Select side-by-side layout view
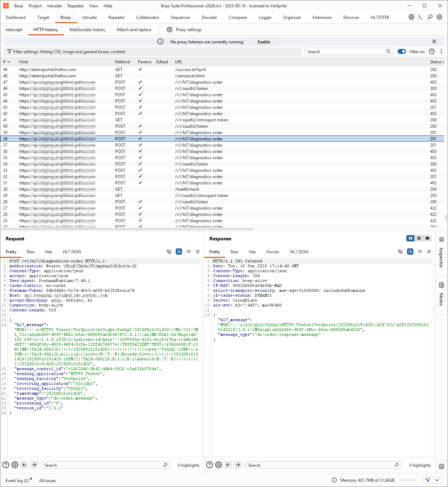 (411, 238)
